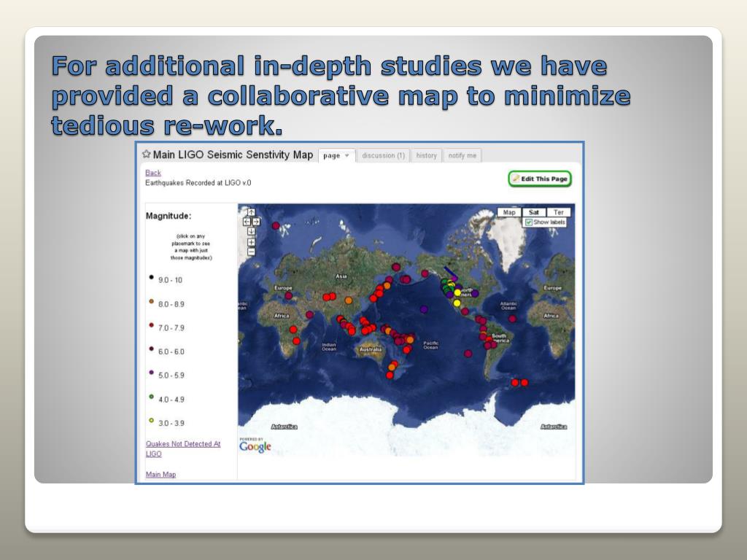Filter by the green 4.0 - 4.9 placemark
This screenshot has width=747, height=560.
click(x=152, y=396)
